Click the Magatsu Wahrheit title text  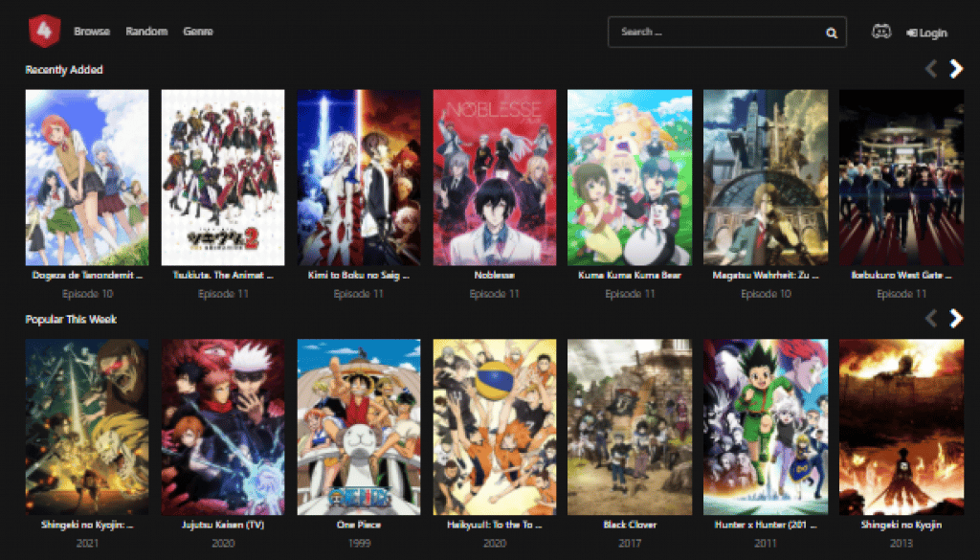coord(766,275)
